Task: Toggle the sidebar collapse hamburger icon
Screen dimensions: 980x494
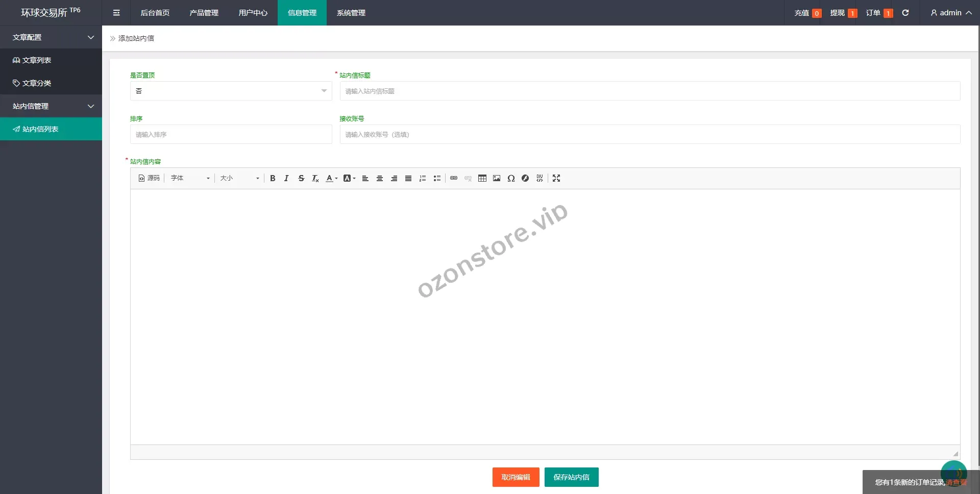Action: pyautogui.click(x=116, y=13)
